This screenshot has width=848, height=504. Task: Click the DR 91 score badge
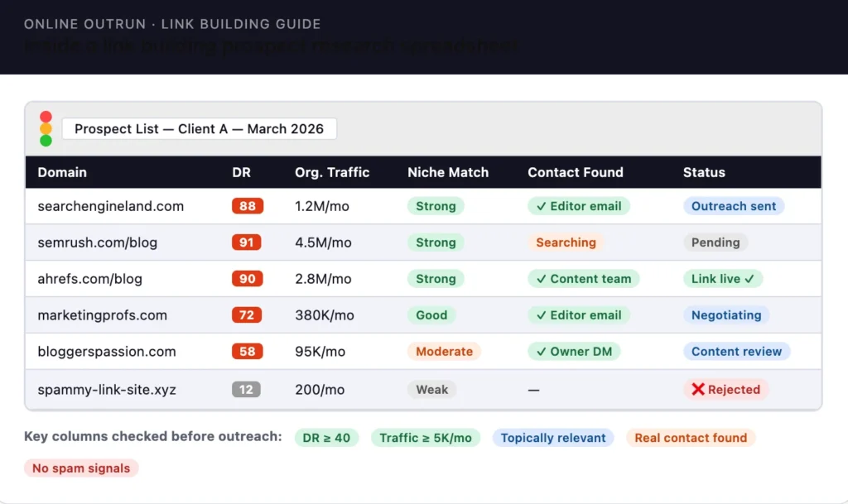point(248,242)
